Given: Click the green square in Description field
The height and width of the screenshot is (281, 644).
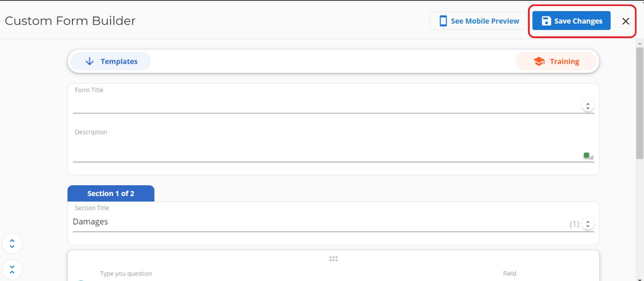Looking at the screenshot, I should click(586, 155).
